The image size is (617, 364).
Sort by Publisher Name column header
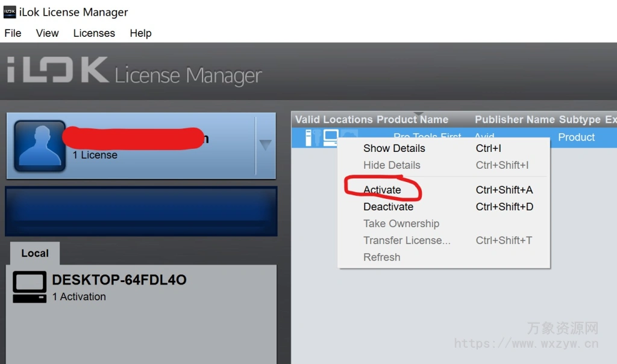coord(515,119)
